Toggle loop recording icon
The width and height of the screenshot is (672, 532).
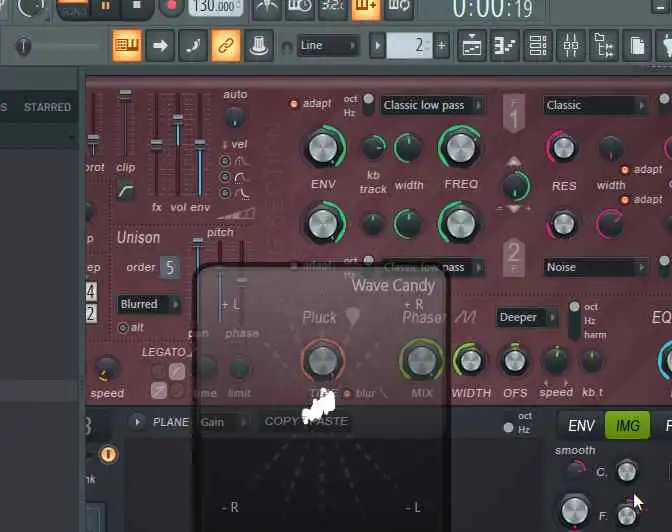399,7
